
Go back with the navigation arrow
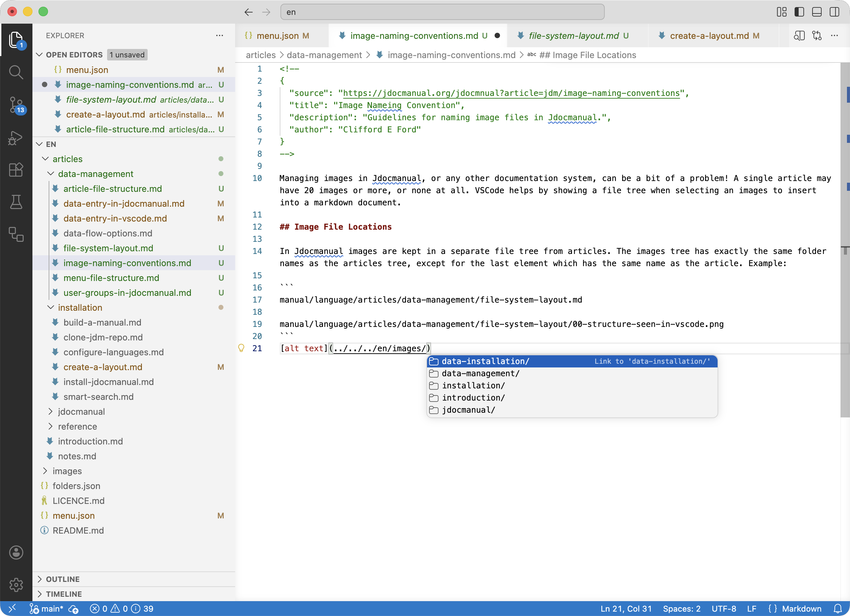pos(248,12)
